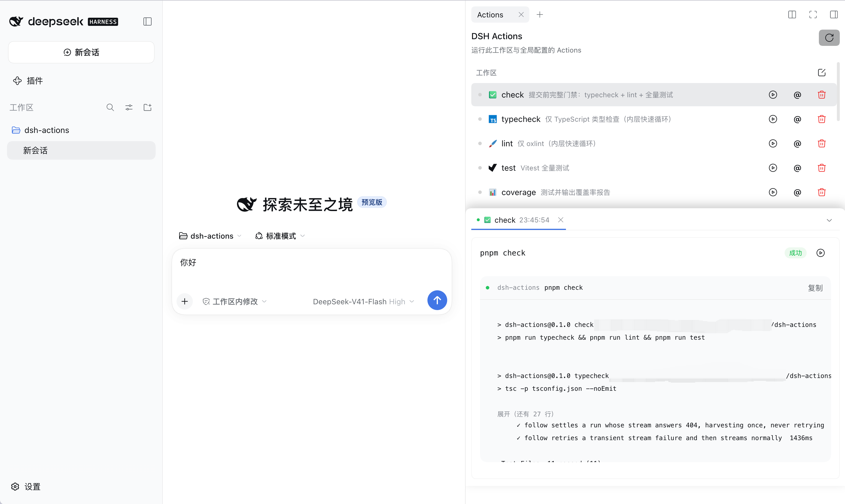This screenshot has height=504, width=845.
Task: Mention the coverage action with @
Action: [x=797, y=192]
